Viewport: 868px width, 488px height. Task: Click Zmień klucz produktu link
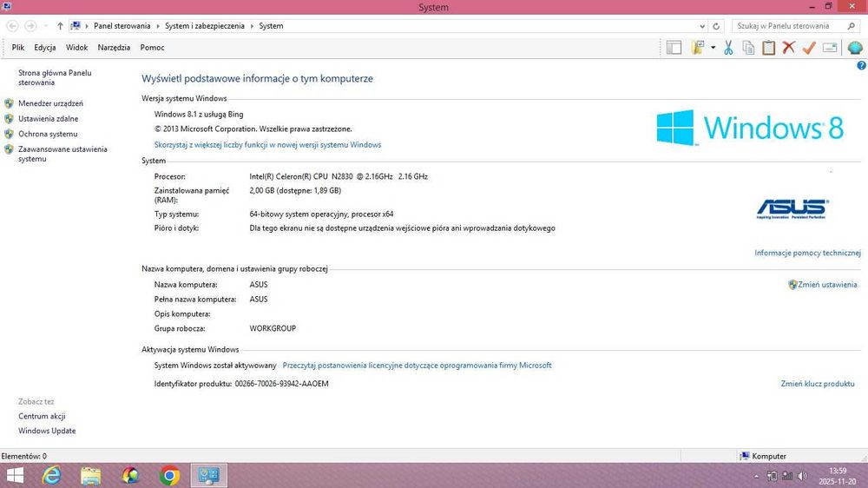(x=818, y=384)
